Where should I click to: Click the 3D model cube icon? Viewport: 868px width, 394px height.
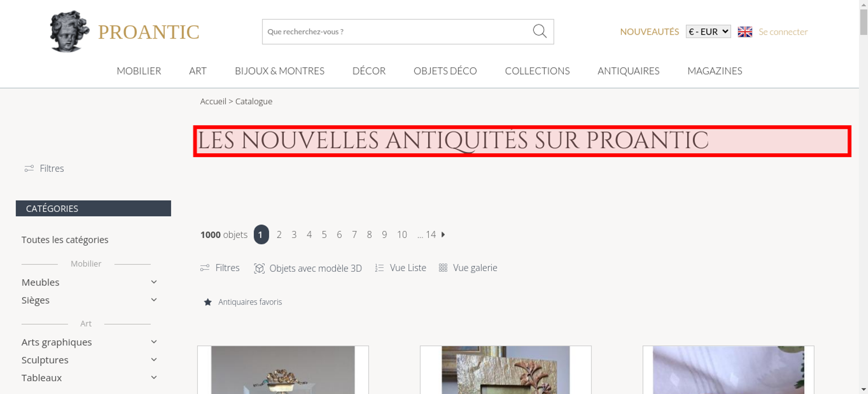pyautogui.click(x=259, y=268)
